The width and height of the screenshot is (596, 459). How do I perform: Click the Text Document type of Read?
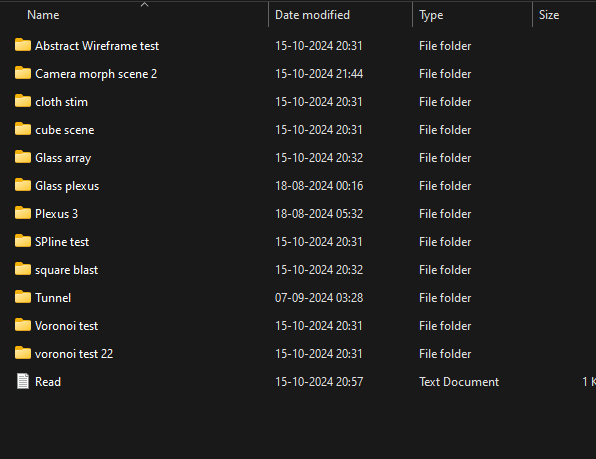(459, 382)
